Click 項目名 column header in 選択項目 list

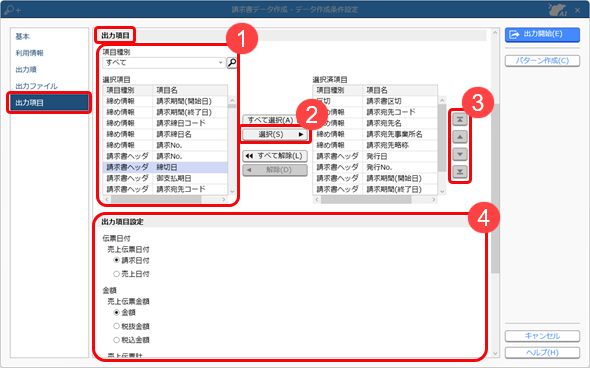[x=190, y=90]
